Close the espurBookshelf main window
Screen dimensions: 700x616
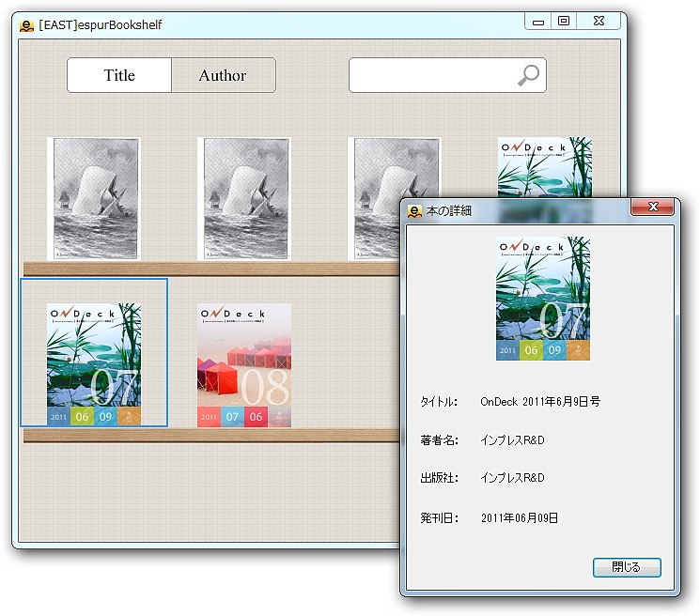(599, 22)
